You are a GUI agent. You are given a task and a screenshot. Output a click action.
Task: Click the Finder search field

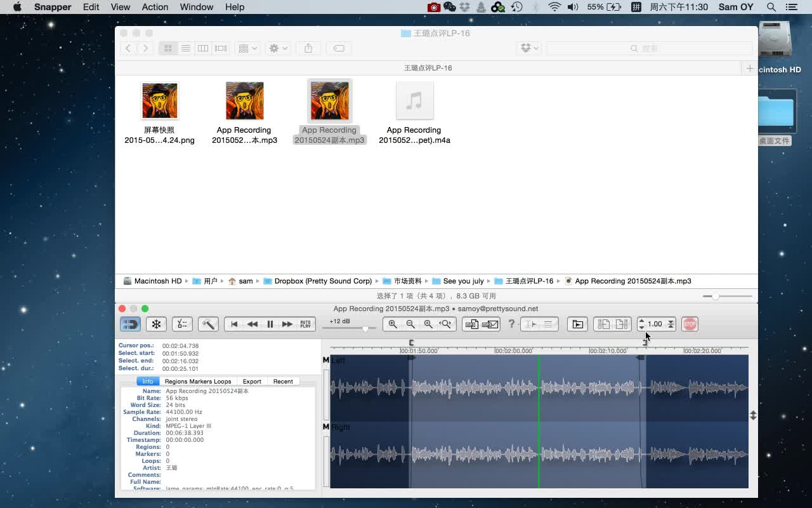[x=650, y=48]
